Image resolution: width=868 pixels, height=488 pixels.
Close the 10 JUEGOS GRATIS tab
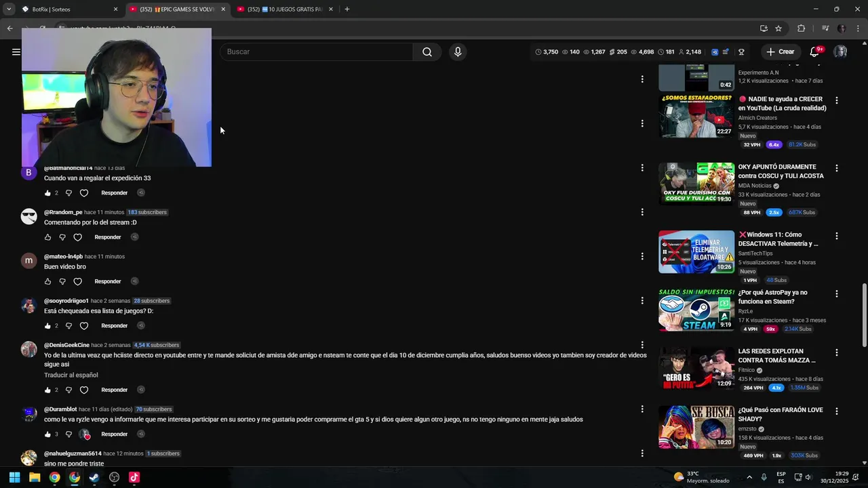click(331, 9)
